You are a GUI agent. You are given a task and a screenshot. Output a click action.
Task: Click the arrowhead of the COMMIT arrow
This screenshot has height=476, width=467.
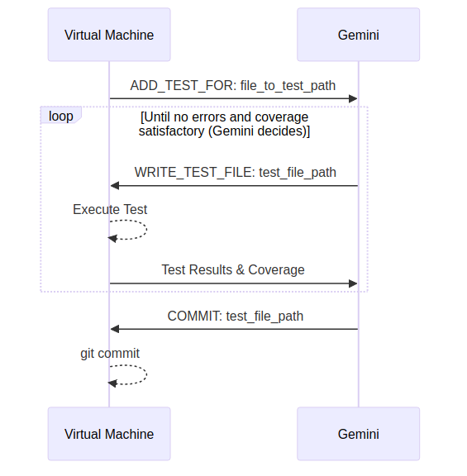click(115, 329)
